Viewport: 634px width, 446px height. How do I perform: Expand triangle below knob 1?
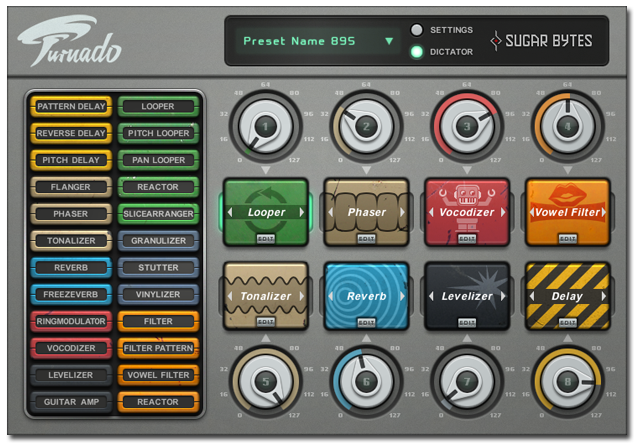[266, 170]
